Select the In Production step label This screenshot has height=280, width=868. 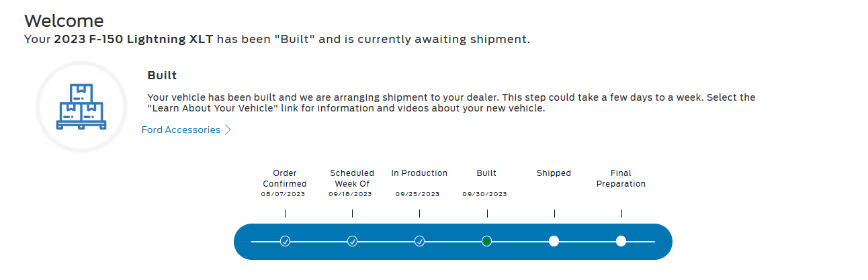(419, 173)
